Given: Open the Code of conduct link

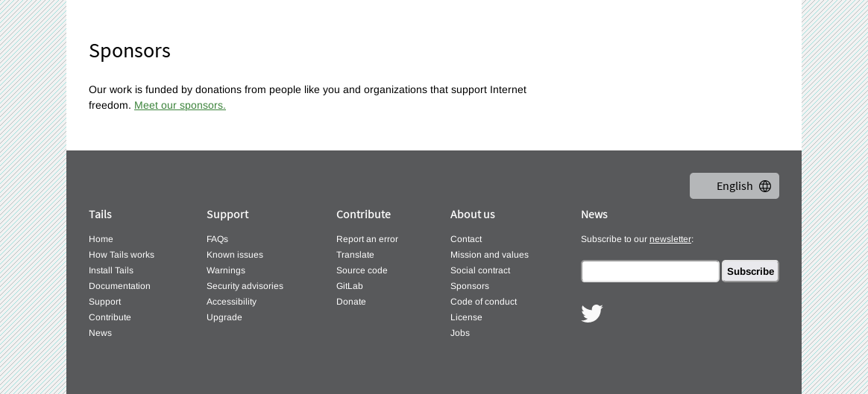Looking at the screenshot, I should [483, 302].
